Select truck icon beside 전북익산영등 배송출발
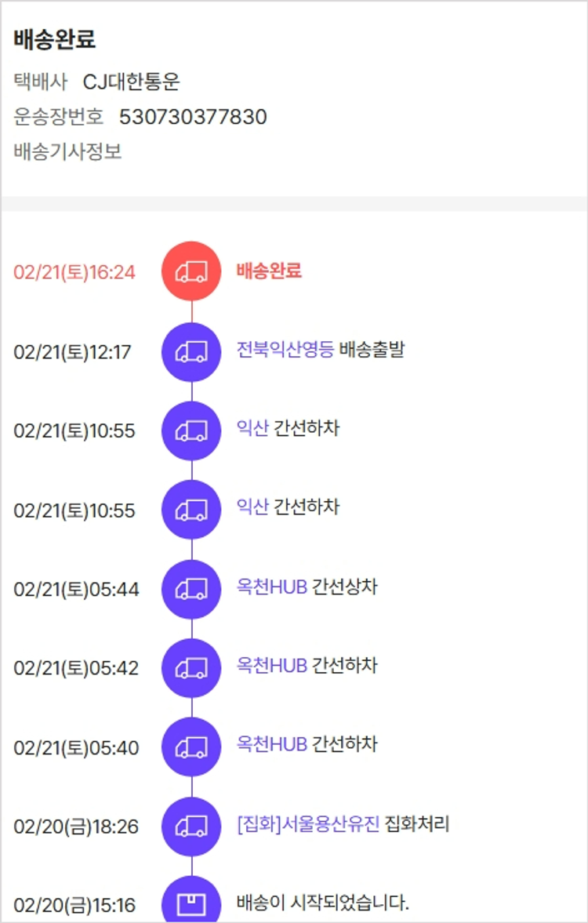Viewport: 588px width, 923px height. (191, 352)
